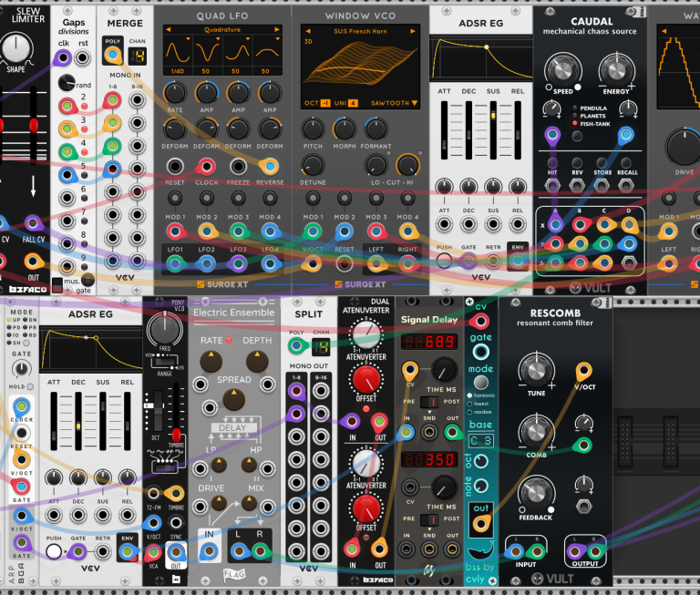Open first LFO waveform dropdown arrow in Quad LFO
700x595 pixels.
[189, 39]
